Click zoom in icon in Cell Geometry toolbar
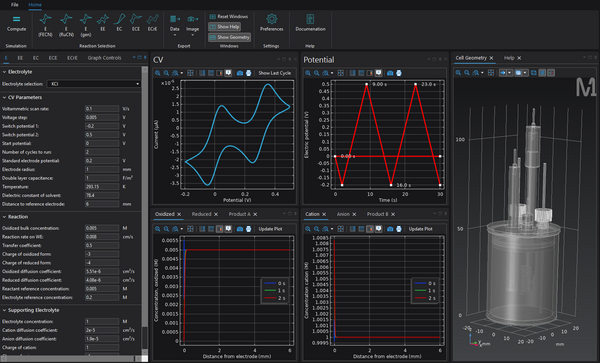 tap(458, 73)
